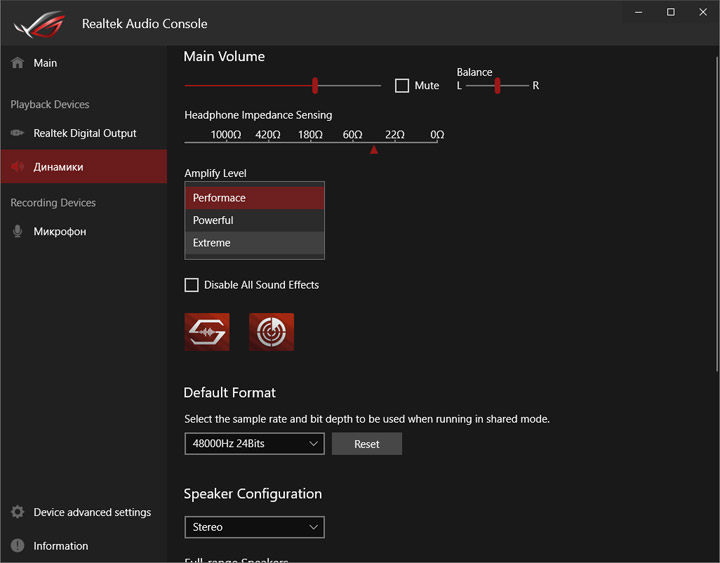Viewport: 720px width, 563px height.
Task: Click the gear icon for Device advanced settings
Action: coord(17,512)
